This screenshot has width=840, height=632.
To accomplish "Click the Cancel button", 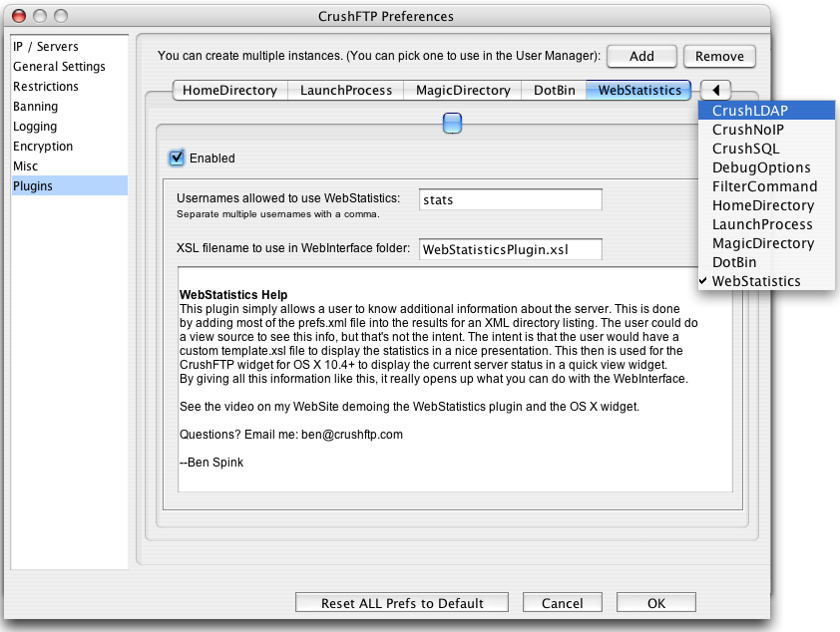I will [x=563, y=603].
